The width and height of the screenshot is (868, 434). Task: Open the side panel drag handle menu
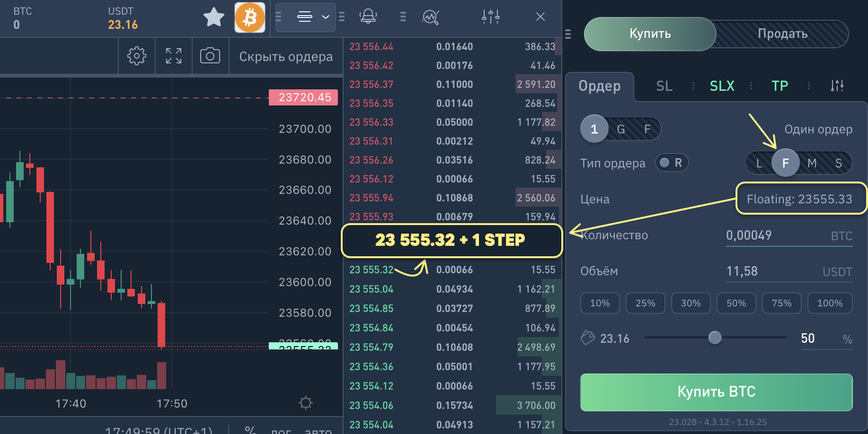tap(568, 34)
